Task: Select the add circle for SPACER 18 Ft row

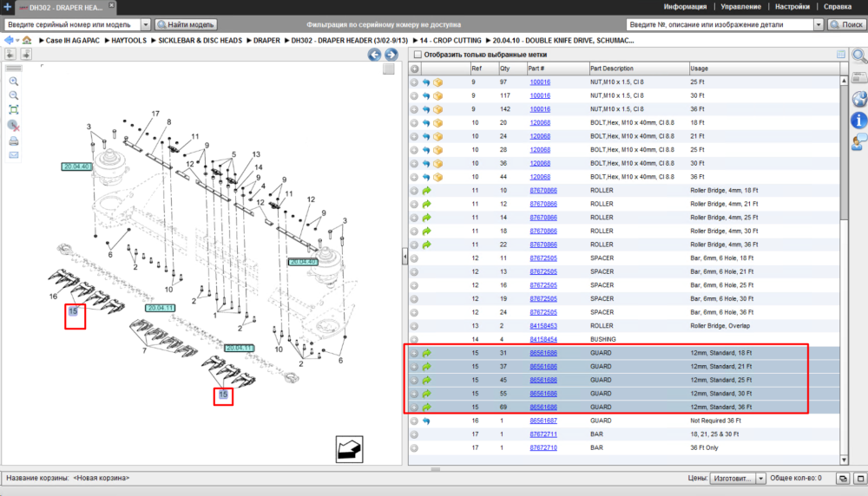Action: (415, 258)
